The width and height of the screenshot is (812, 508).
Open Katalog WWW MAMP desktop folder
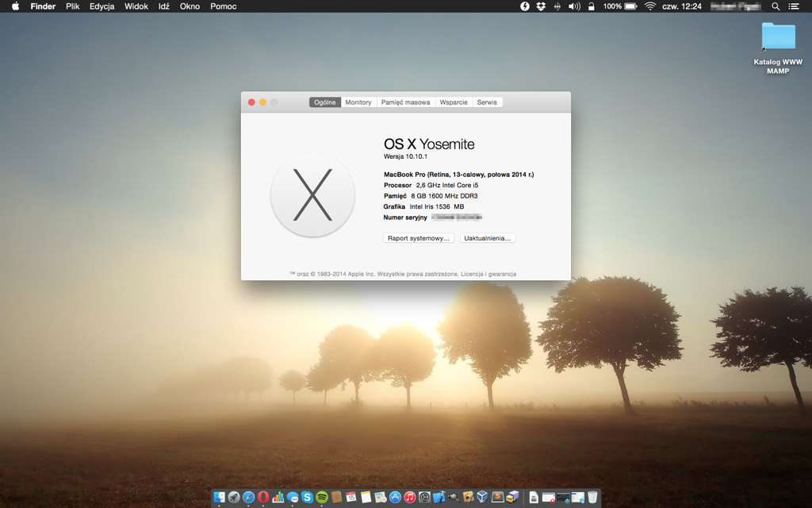pyautogui.click(x=778, y=48)
